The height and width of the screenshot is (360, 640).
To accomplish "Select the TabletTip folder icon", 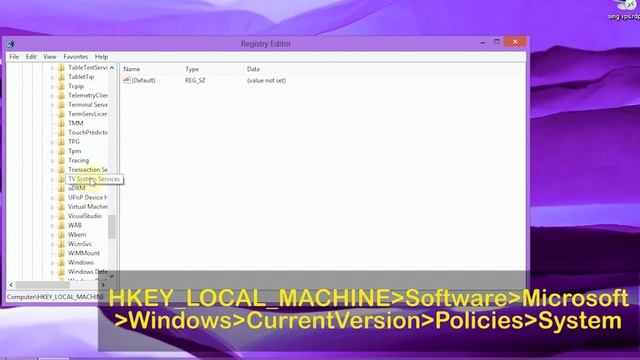I will click(61, 77).
